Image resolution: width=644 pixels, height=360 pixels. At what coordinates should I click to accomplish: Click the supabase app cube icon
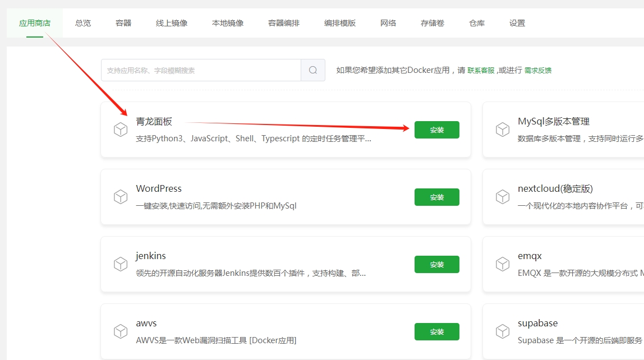point(503,331)
